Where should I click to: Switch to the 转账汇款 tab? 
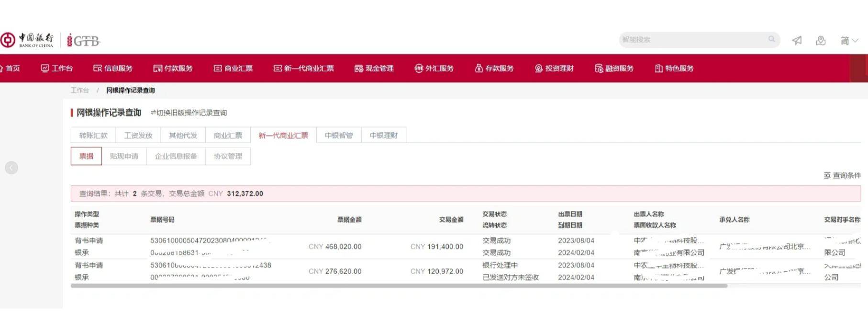point(93,136)
